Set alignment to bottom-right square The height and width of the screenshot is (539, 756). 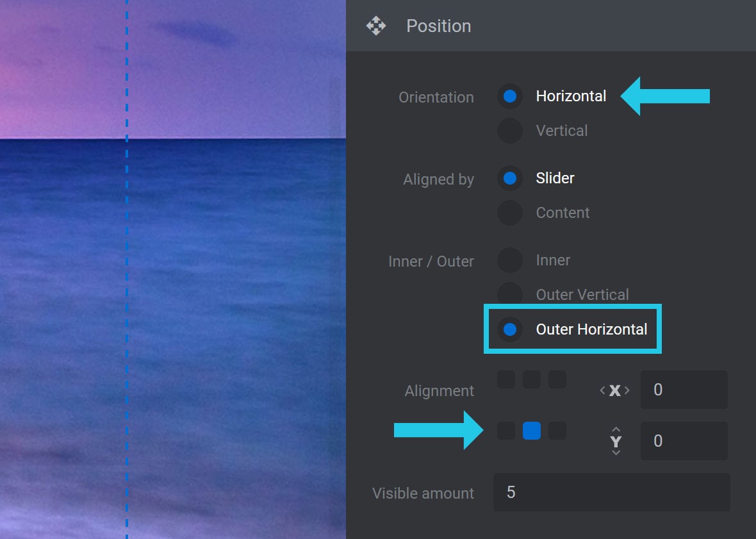(557, 431)
